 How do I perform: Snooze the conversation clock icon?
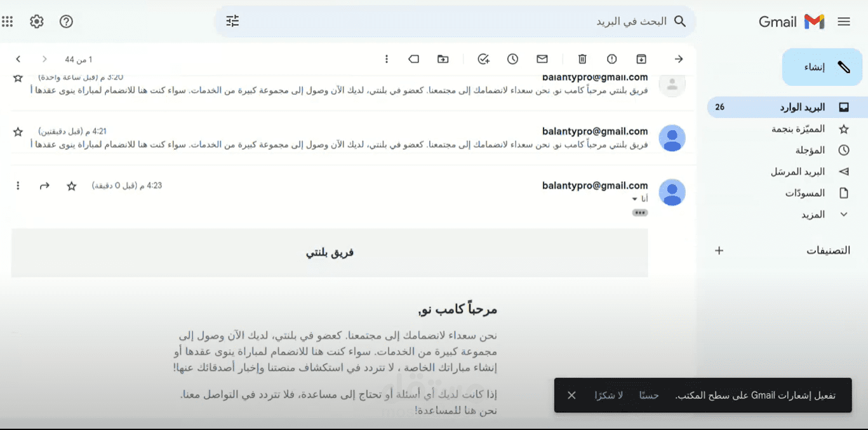pyautogui.click(x=512, y=59)
